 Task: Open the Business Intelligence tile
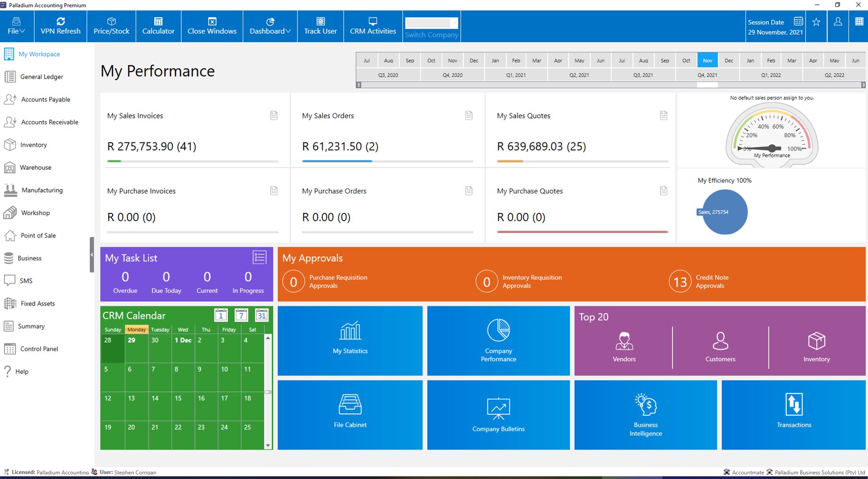tap(646, 415)
